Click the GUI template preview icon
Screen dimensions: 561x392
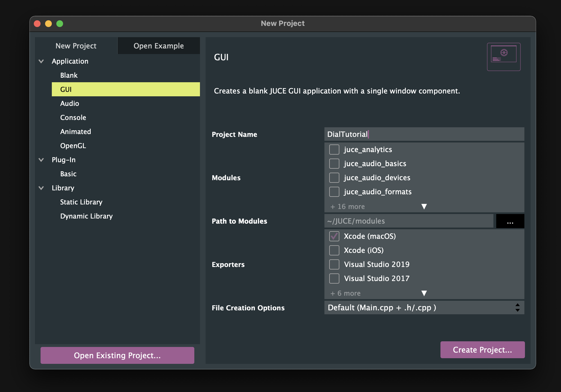click(x=504, y=57)
